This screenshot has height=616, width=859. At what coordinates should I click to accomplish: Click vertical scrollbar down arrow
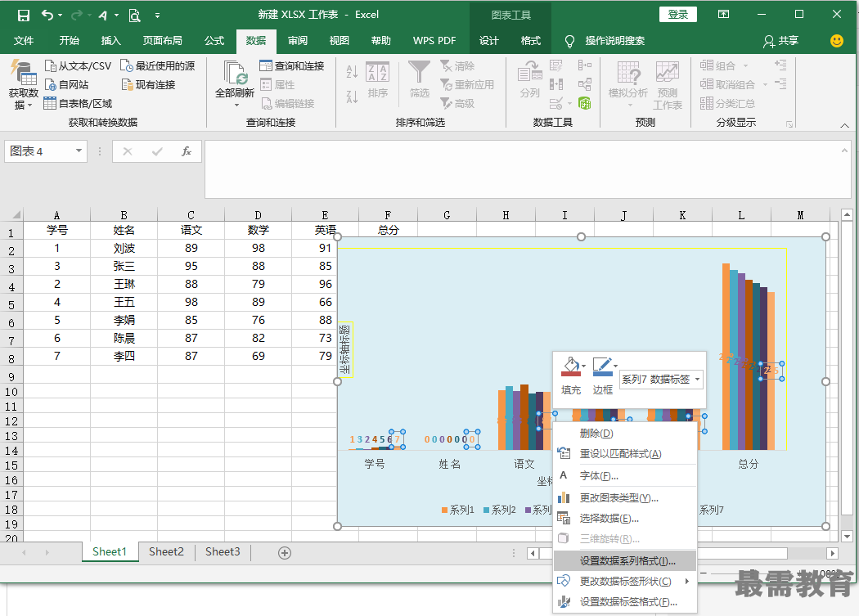tap(847, 537)
